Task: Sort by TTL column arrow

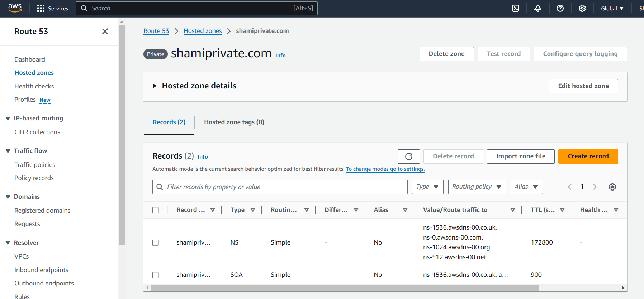Action: click(x=562, y=210)
